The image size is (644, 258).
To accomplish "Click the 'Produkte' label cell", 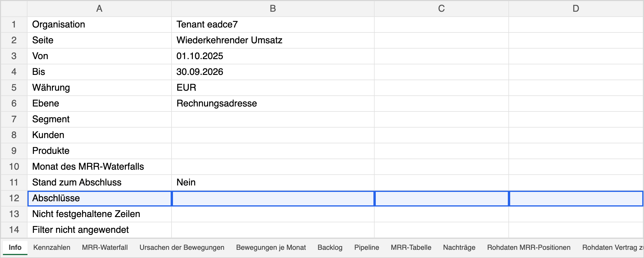I will 99,151.
